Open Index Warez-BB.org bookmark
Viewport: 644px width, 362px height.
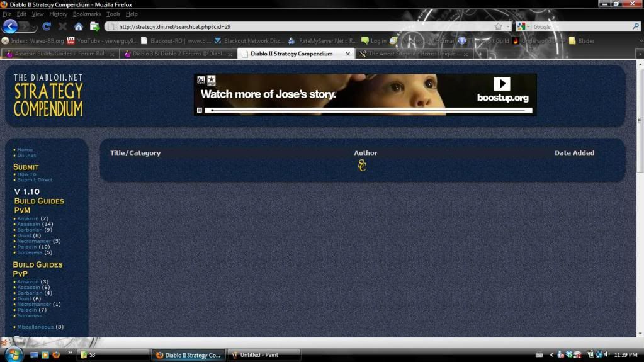33,41
